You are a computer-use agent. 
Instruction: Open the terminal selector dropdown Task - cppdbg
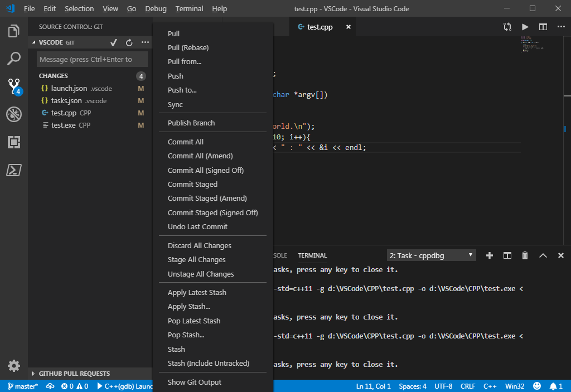pos(431,255)
